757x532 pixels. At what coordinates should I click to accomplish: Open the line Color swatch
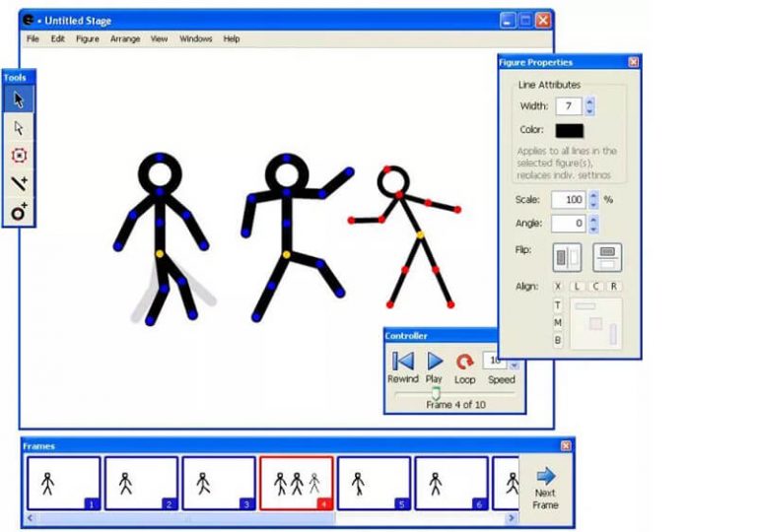570,130
